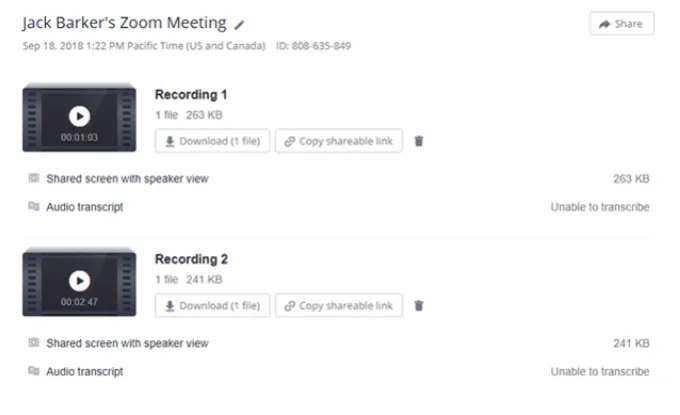Screen dimensions: 680x415
Task: Click the Recording 2 title
Action: click(x=191, y=259)
